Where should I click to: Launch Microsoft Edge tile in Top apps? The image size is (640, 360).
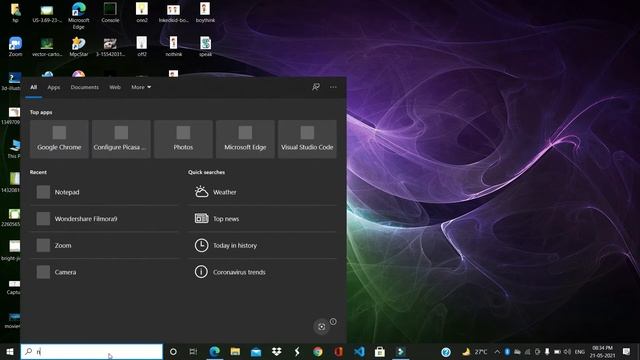click(x=245, y=139)
